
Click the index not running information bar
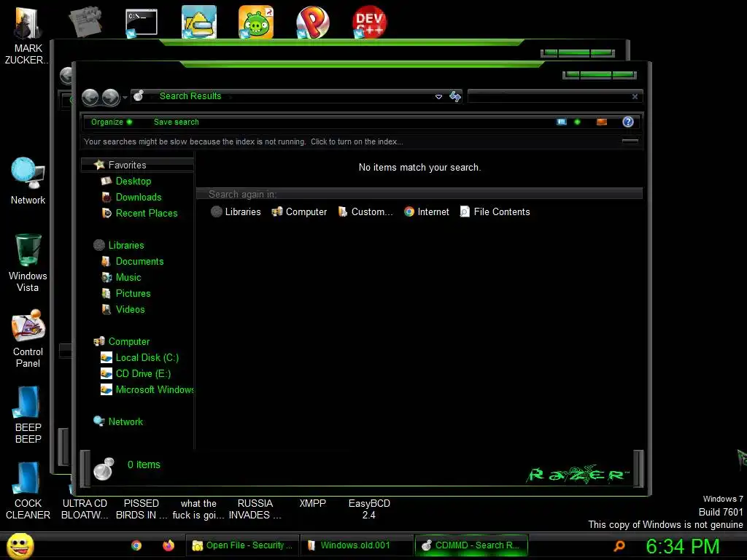coord(362,141)
